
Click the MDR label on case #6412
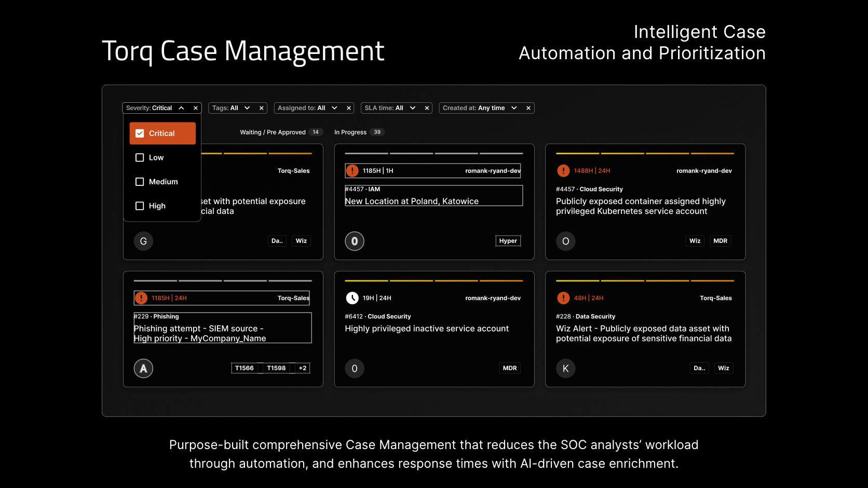pos(509,368)
